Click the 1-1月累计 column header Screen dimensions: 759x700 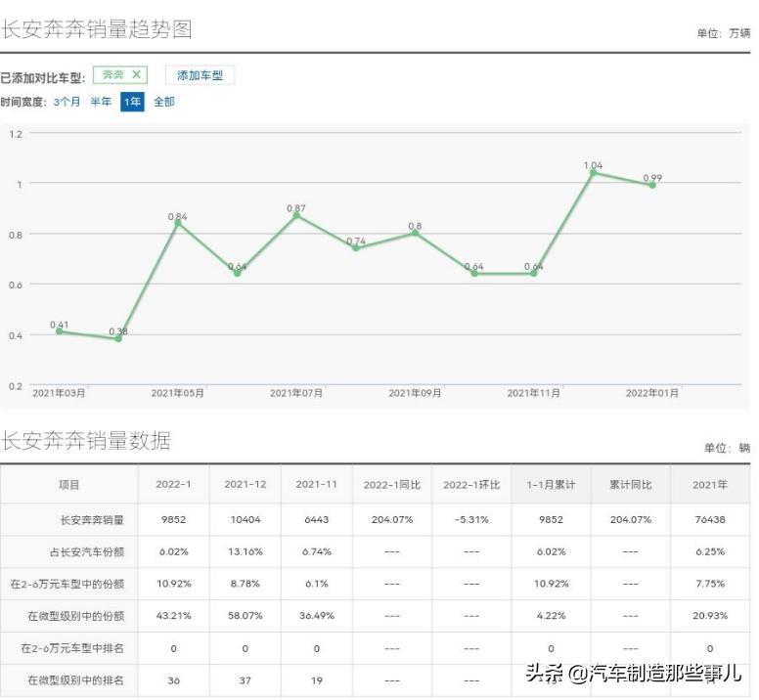click(x=551, y=485)
